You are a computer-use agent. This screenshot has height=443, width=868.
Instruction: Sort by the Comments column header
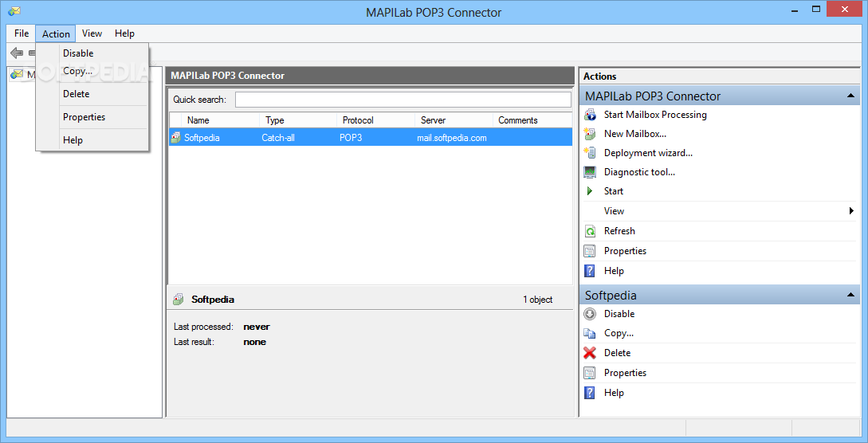click(532, 120)
